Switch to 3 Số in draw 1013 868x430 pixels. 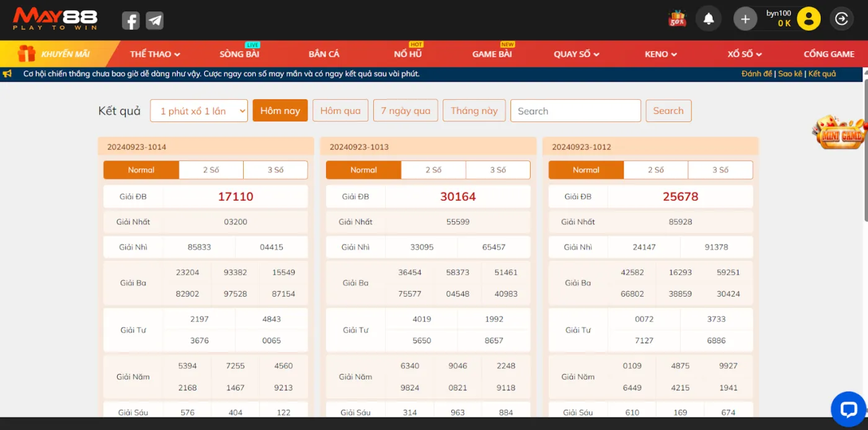[498, 170]
